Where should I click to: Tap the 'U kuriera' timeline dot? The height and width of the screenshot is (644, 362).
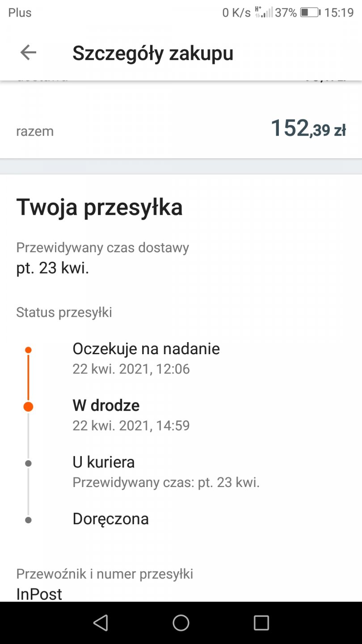point(28,463)
